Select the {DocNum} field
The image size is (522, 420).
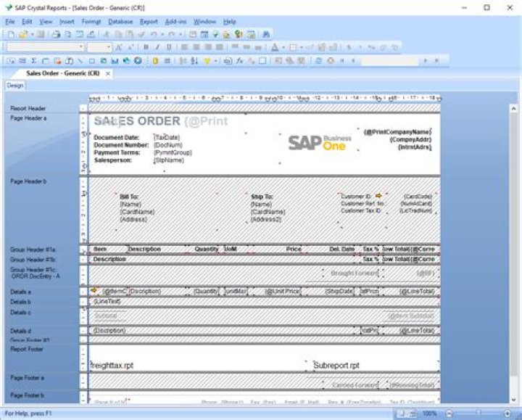coord(168,145)
